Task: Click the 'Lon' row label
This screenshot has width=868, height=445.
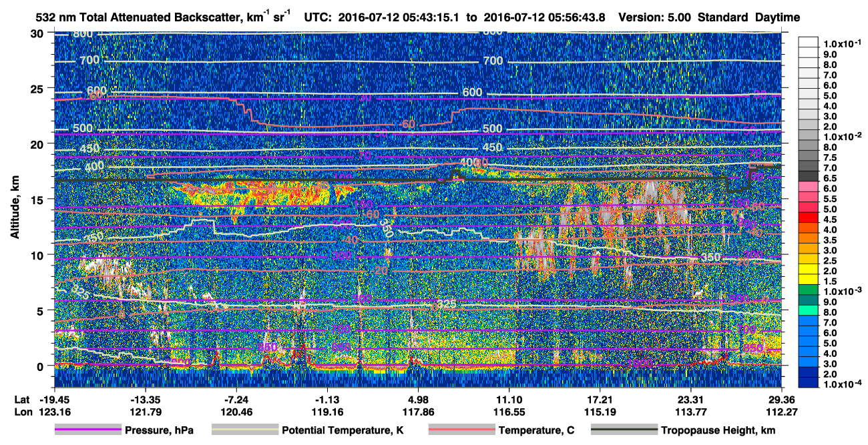Action: pos(22,412)
